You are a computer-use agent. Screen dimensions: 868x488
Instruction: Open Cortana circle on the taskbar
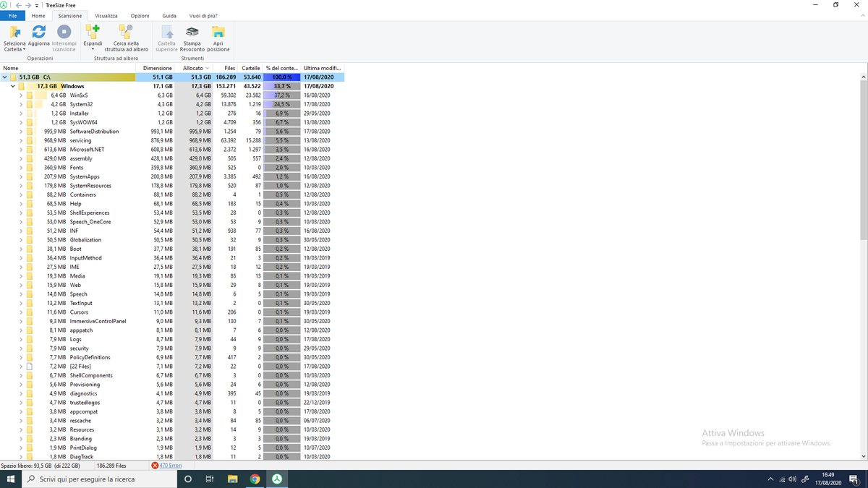188,479
